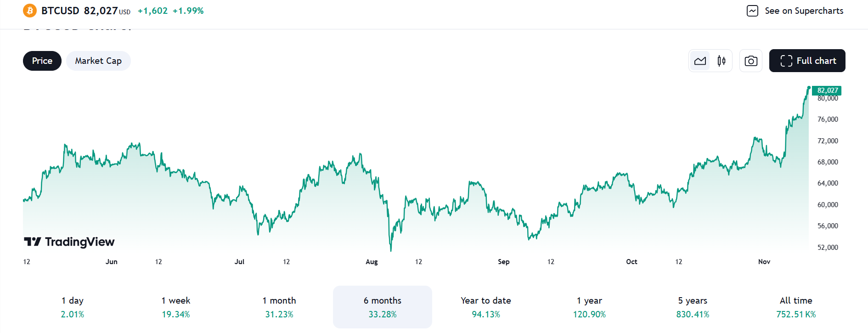Select the 5 years range
Viewport: 868px width, 333px height.
click(693, 307)
